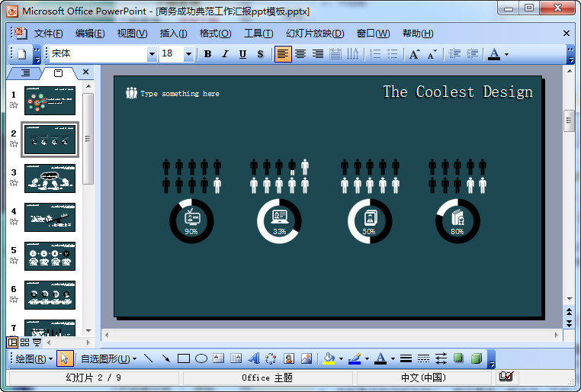Toggle Italic formatting
The image size is (581, 392).
(x=225, y=54)
